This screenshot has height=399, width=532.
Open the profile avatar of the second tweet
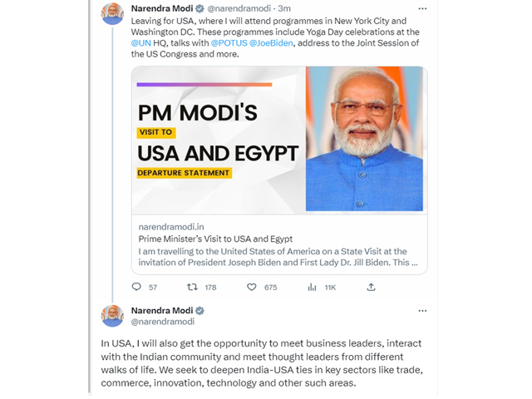112,316
